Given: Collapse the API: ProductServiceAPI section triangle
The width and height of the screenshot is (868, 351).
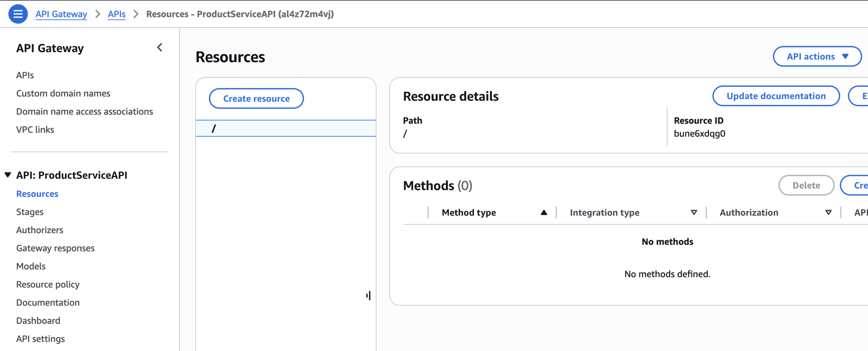Looking at the screenshot, I should tap(8, 175).
